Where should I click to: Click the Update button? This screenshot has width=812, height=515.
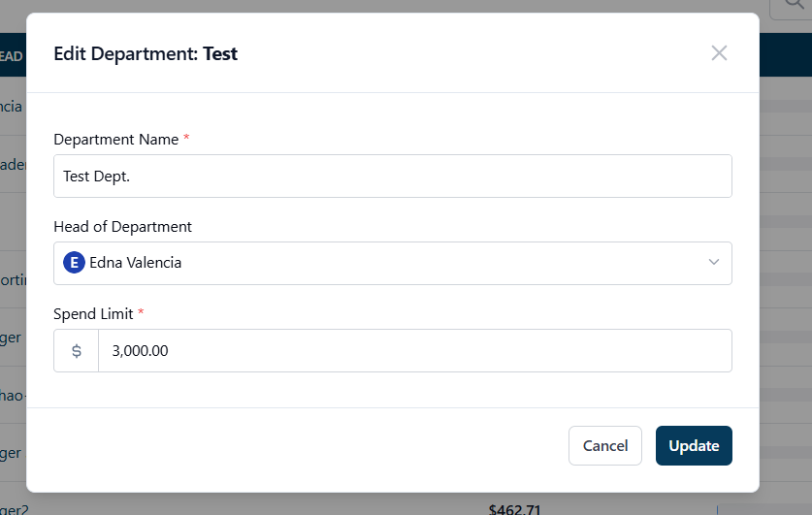694,445
